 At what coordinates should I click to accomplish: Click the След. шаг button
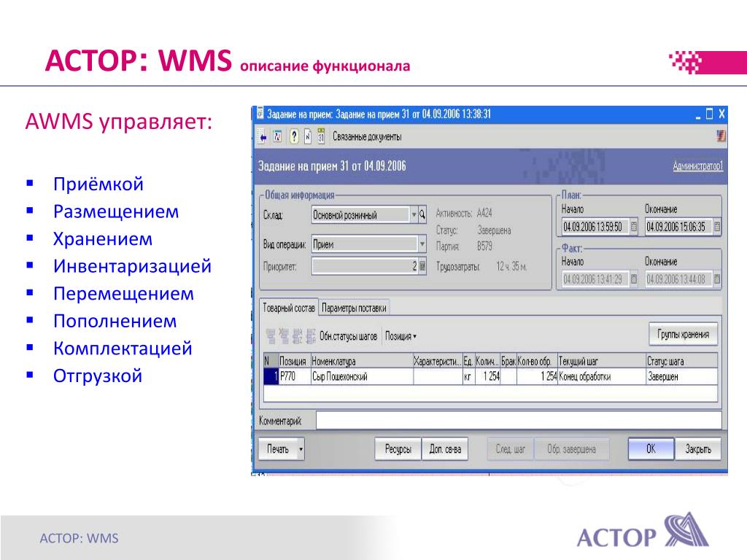[x=510, y=448]
